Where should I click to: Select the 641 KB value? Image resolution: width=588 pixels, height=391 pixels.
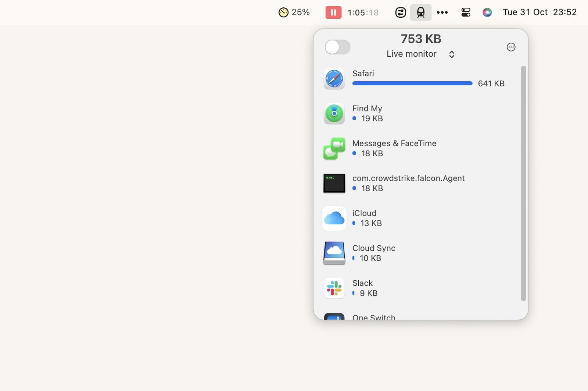(491, 83)
